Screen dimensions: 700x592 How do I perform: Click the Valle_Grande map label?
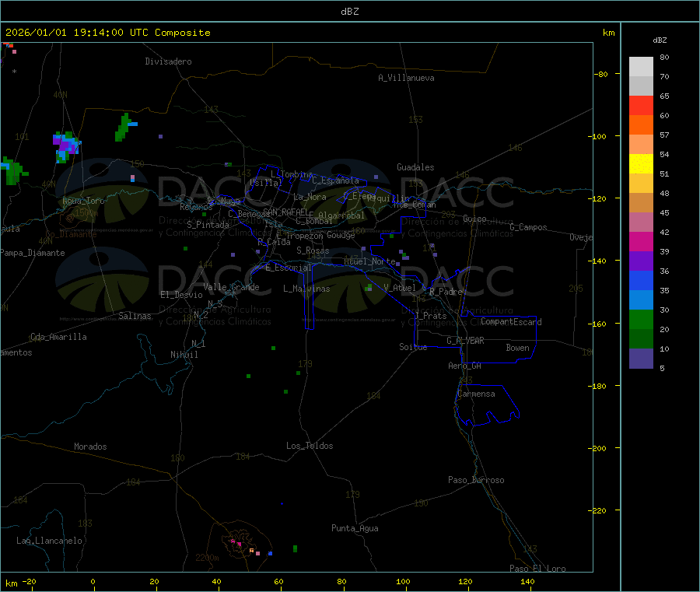coord(231,287)
